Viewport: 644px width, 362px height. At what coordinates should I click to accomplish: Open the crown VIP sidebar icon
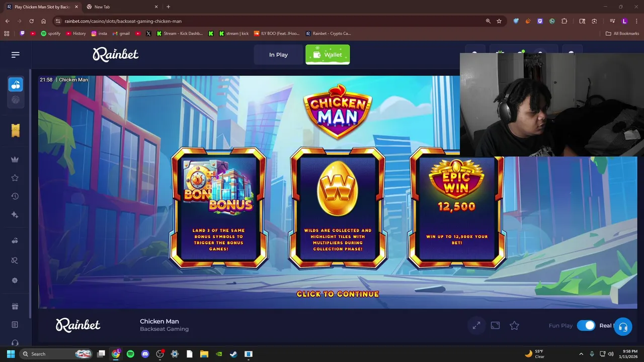pyautogui.click(x=15, y=159)
